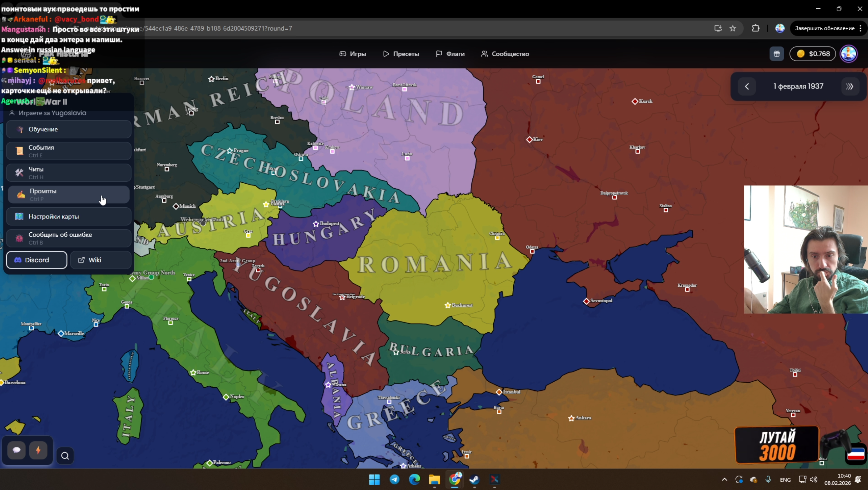The height and width of the screenshot is (490, 868).
Task: Click the lightning bolt action icon
Action: click(38, 450)
